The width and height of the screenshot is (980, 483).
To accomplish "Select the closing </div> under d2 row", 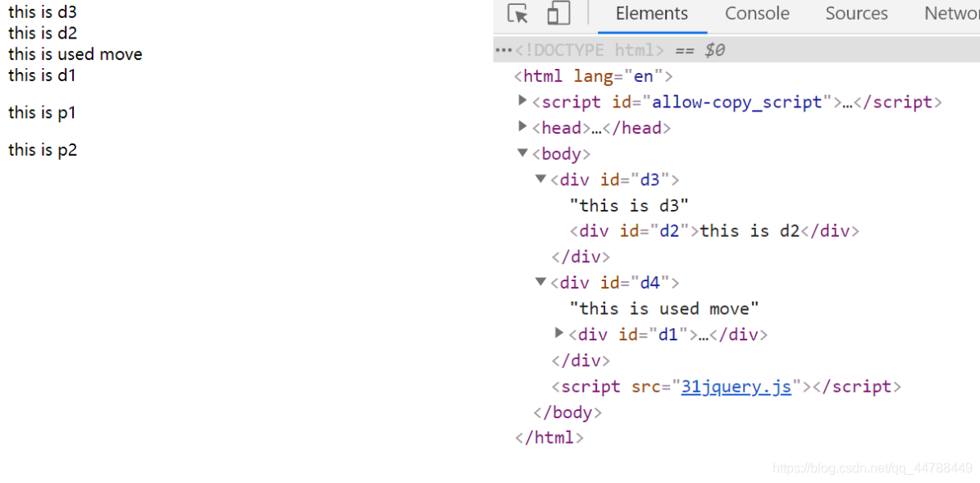I will 580,257.
